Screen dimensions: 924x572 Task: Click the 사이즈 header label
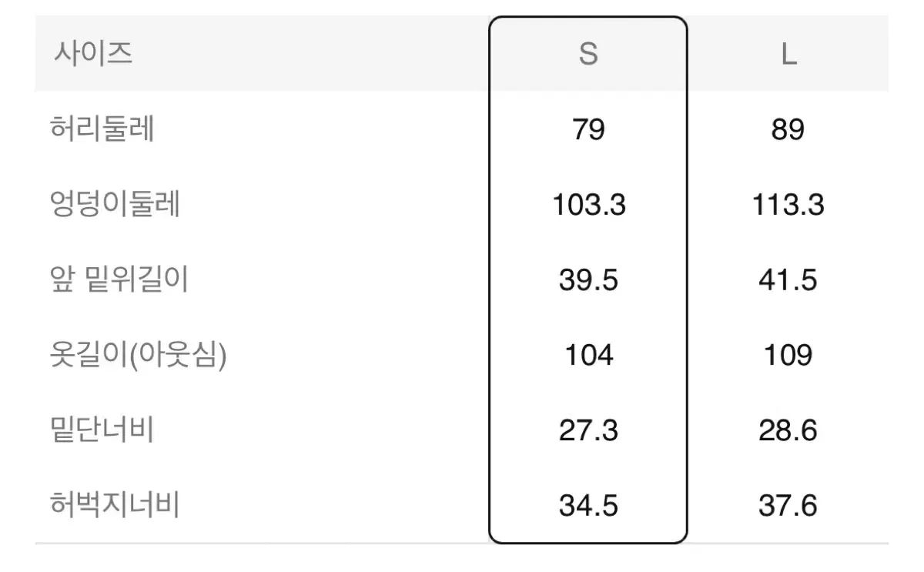coord(93,54)
